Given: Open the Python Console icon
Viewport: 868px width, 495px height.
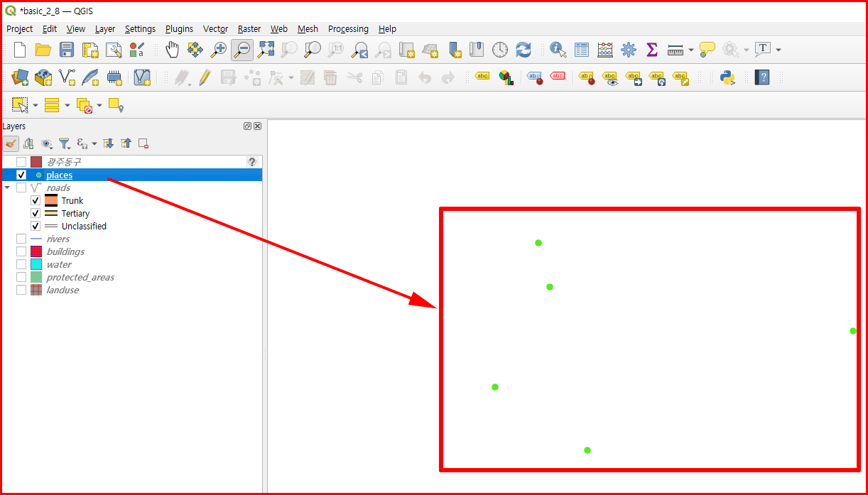Looking at the screenshot, I should [727, 77].
